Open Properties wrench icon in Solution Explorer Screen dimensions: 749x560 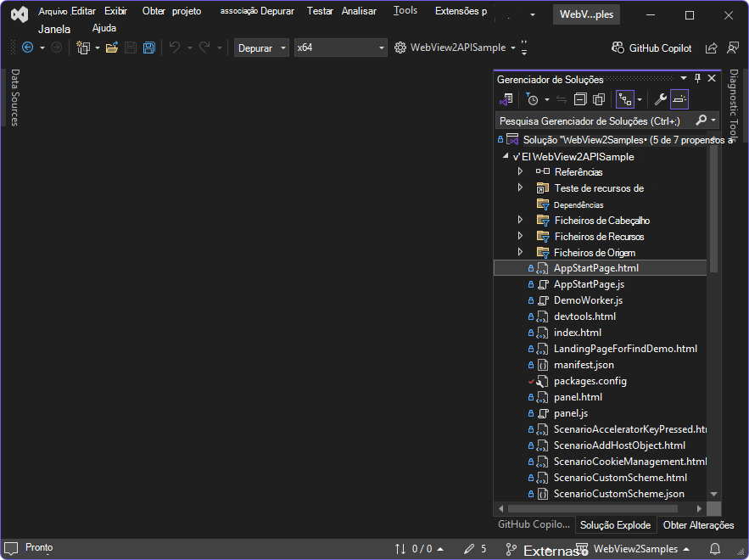pyautogui.click(x=660, y=99)
